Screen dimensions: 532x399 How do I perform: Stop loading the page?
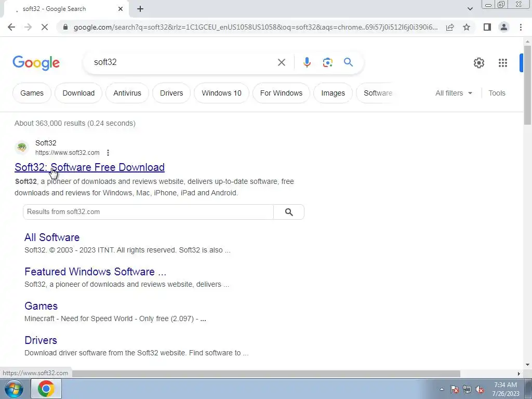45,27
